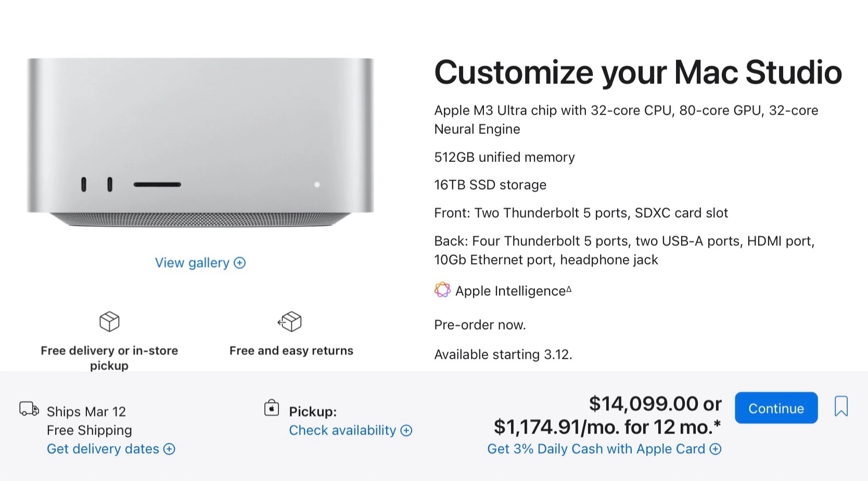Click the Apple Store pickup bag icon
Image resolution: width=868 pixels, height=481 pixels.
point(272,408)
